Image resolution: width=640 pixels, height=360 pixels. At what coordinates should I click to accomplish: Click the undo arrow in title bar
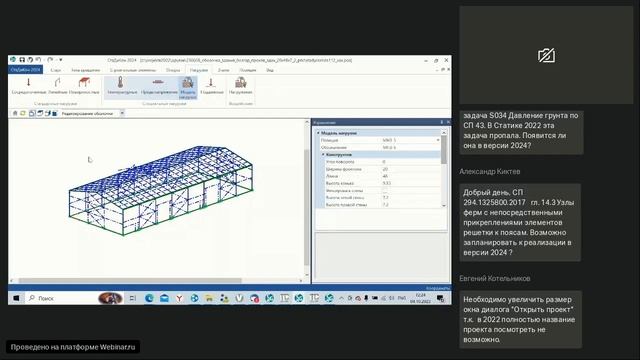(x=38, y=60)
